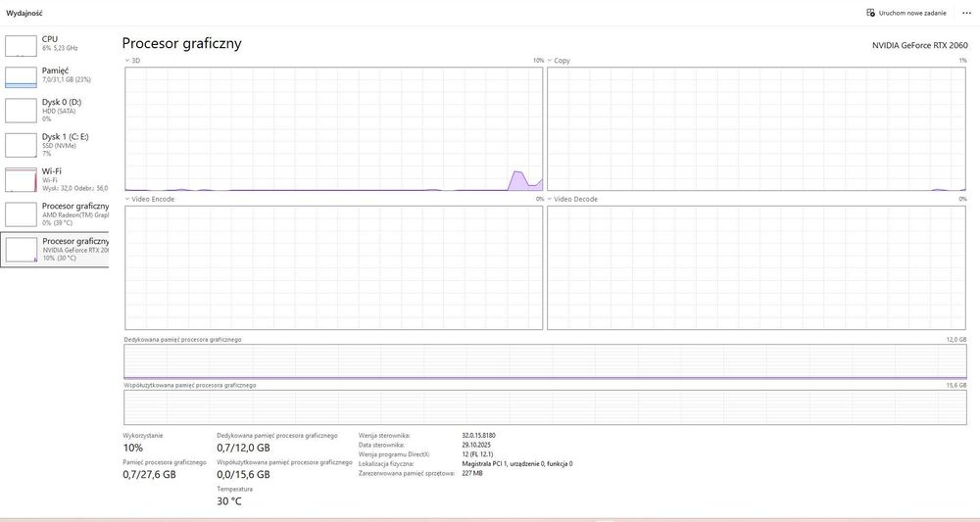Viewport: 980px width, 522px height.
Task: Select Dysk 1 (C: E:) entry
Action: [55, 144]
